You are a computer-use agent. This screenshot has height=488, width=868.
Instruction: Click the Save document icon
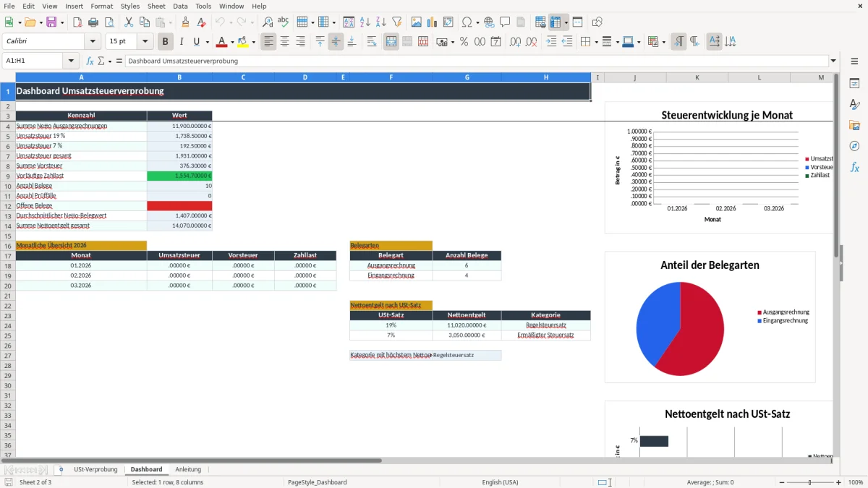click(x=51, y=22)
